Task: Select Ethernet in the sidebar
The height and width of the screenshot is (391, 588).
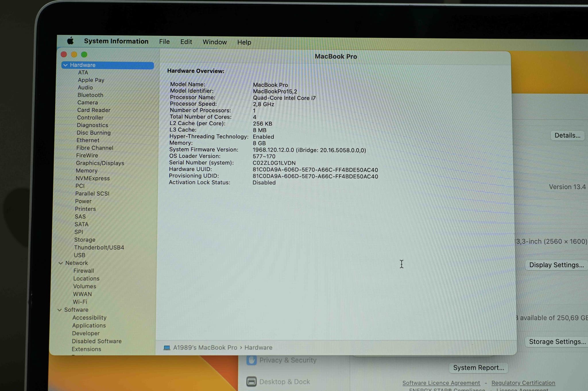Action: coord(88,140)
